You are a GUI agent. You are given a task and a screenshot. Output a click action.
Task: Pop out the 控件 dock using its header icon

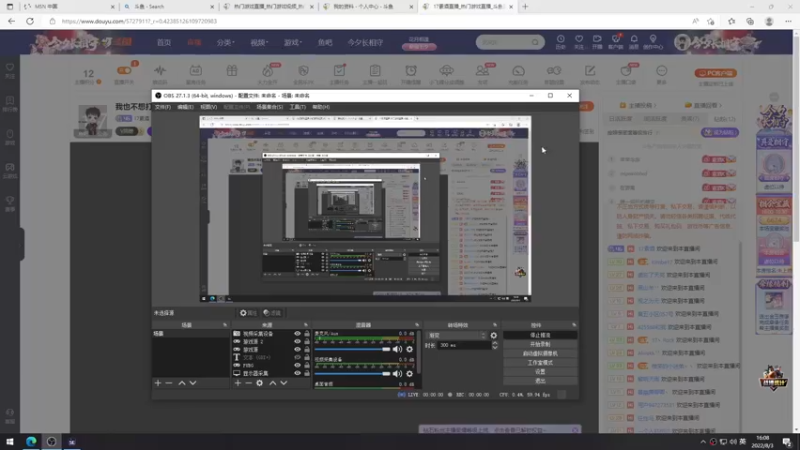point(574,325)
